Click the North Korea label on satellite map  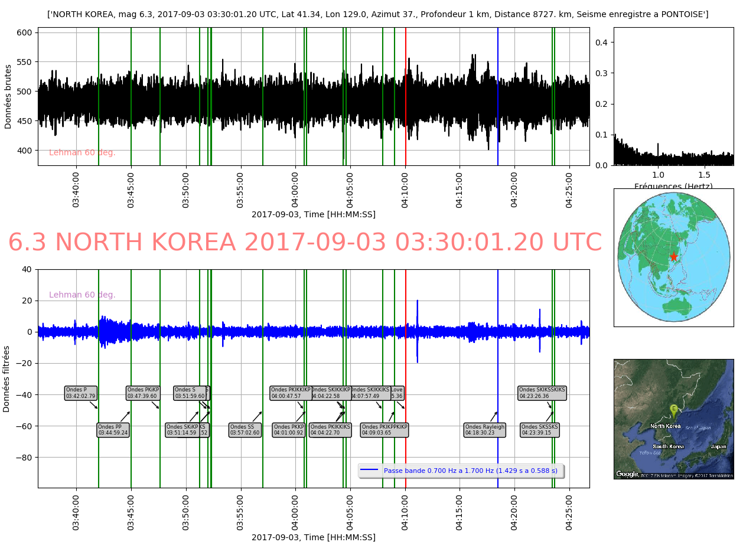click(x=665, y=426)
